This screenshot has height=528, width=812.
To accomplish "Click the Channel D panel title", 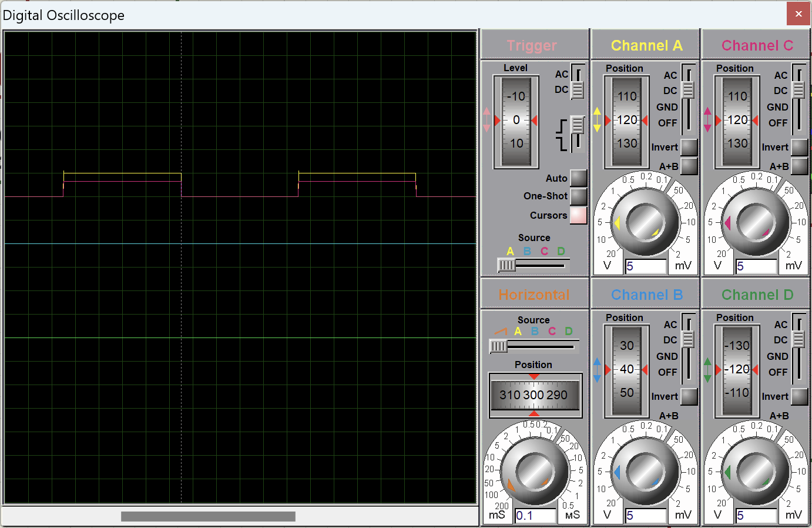I will [x=757, y=295].
